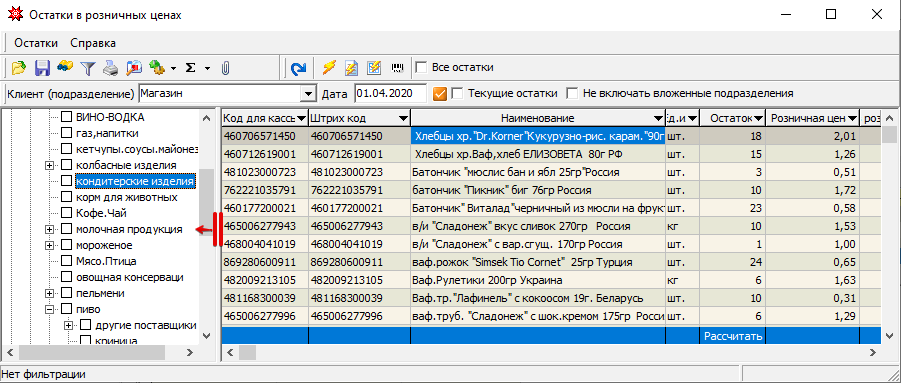Check the Мясо.Птица category box
This screenshot has width=901, height=383.
67,261
